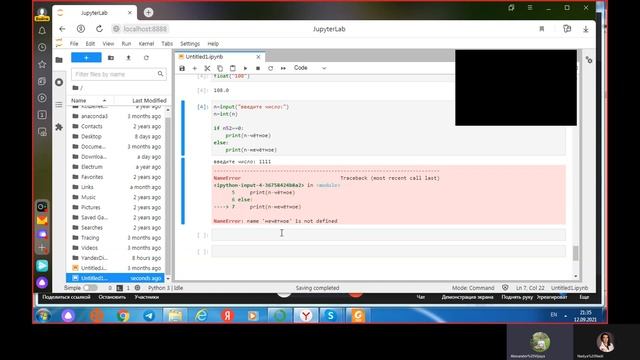Sort files by the Name column
The image size is (640, 360).
(x=89, y=100)
